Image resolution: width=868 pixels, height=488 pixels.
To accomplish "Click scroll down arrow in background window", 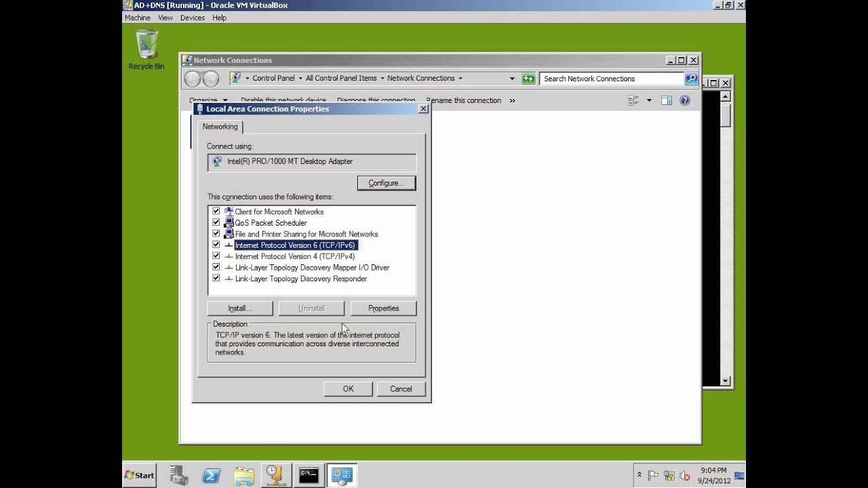I will pos(725,382).
